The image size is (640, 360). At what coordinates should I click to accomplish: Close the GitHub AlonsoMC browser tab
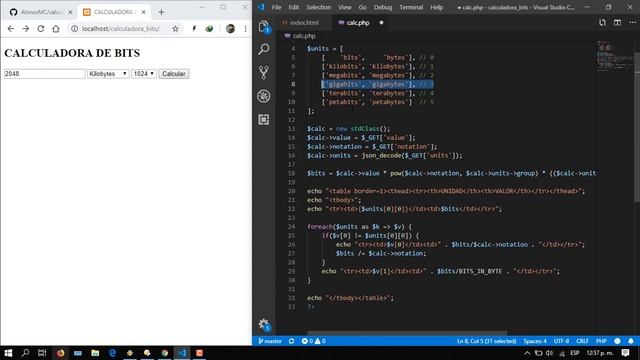tap(70, 12)
